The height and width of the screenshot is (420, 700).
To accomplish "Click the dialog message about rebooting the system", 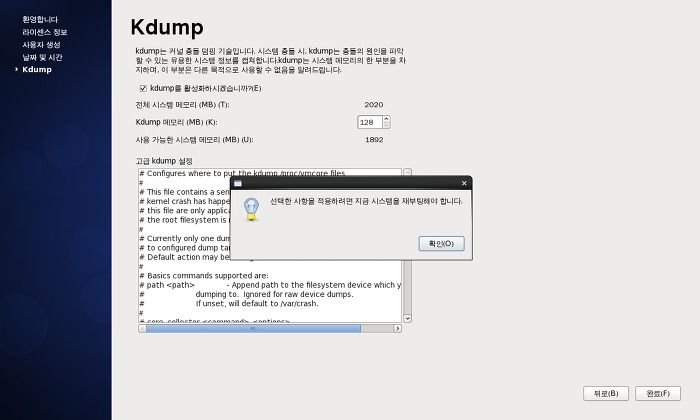I will point(366,201).
